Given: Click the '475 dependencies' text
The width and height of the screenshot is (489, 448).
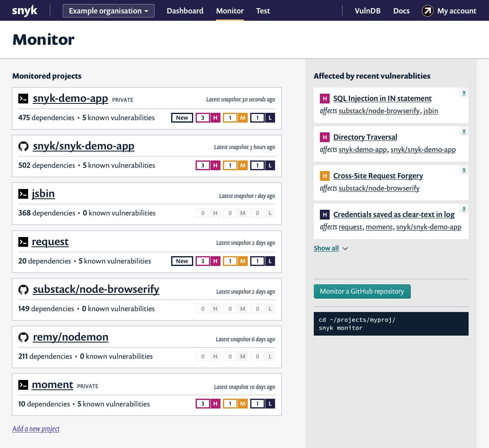Looking at the screenshot, I should pos(46,118).
